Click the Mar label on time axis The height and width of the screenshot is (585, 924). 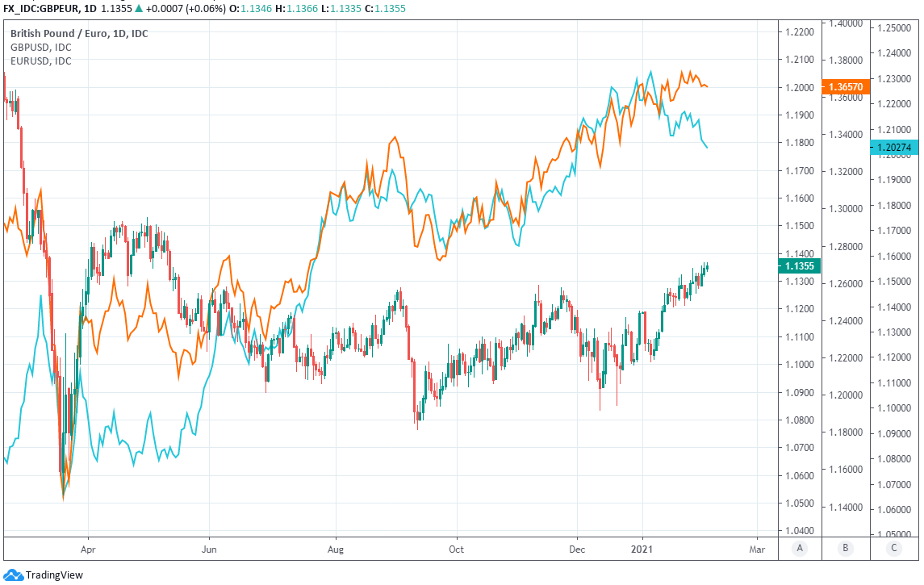(x=757, y=549)
